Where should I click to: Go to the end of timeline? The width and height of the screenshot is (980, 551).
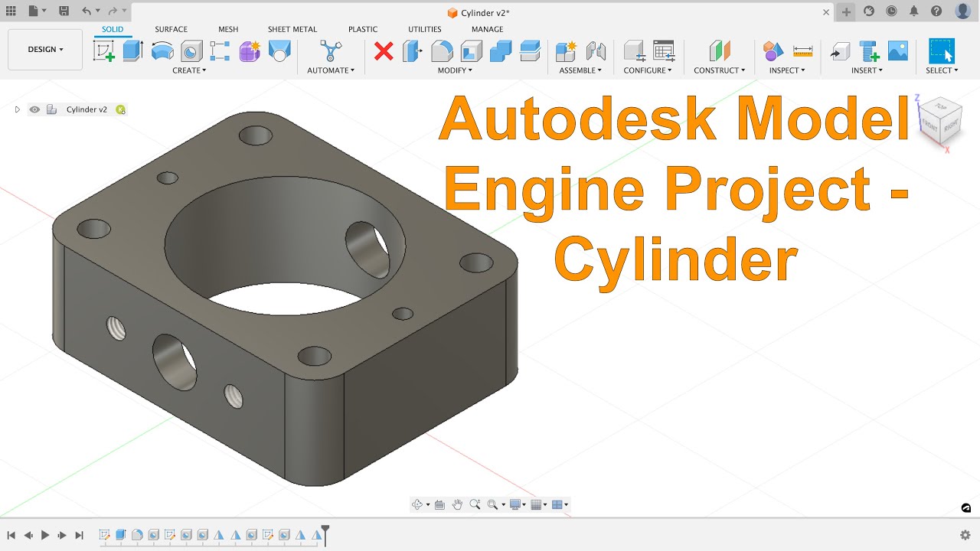point(79,536)
